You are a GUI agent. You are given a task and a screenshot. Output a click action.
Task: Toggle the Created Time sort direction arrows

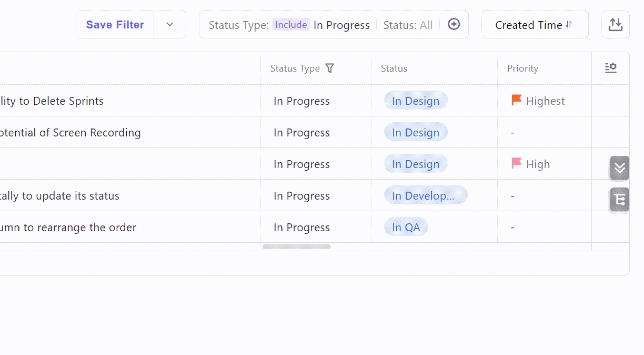coord(569,25)
